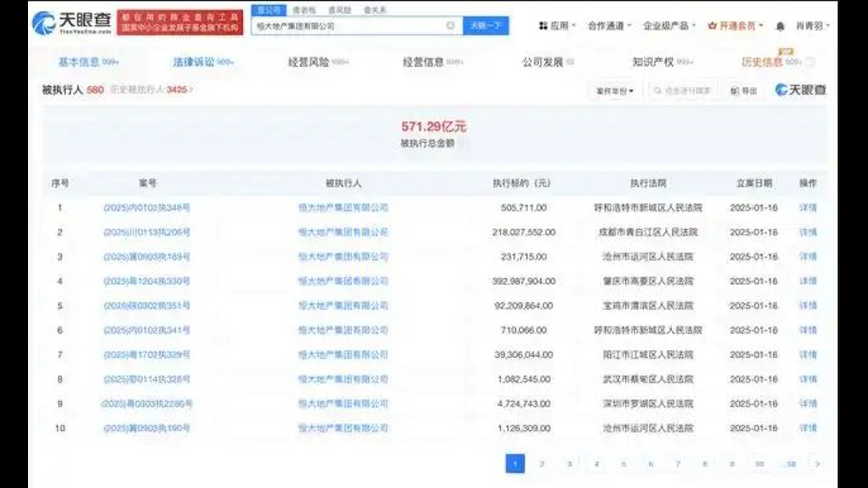Image resolution: width=868 pixels, height=488 pixels.
Task: Open the 公司发展 tab
Action: [x=548, y=62]
